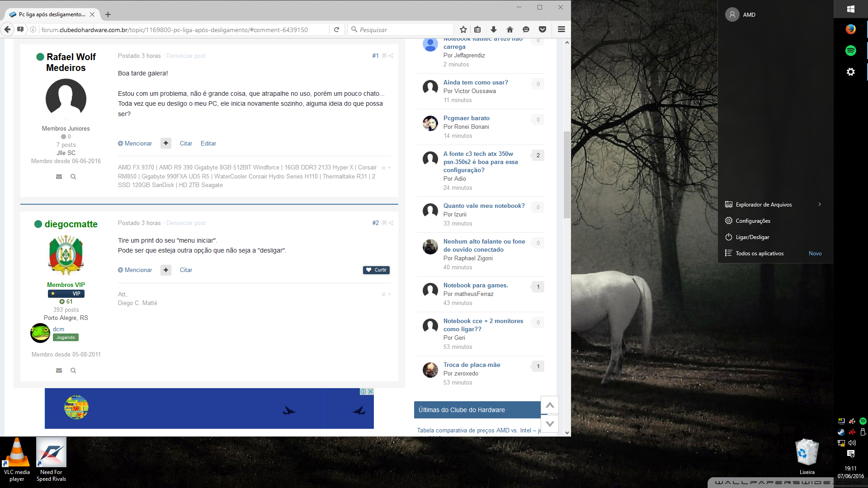The image size is (868, 488).
Task: Open signature dropdown arrow on diegocmatte's post
Action: (389, 295)
